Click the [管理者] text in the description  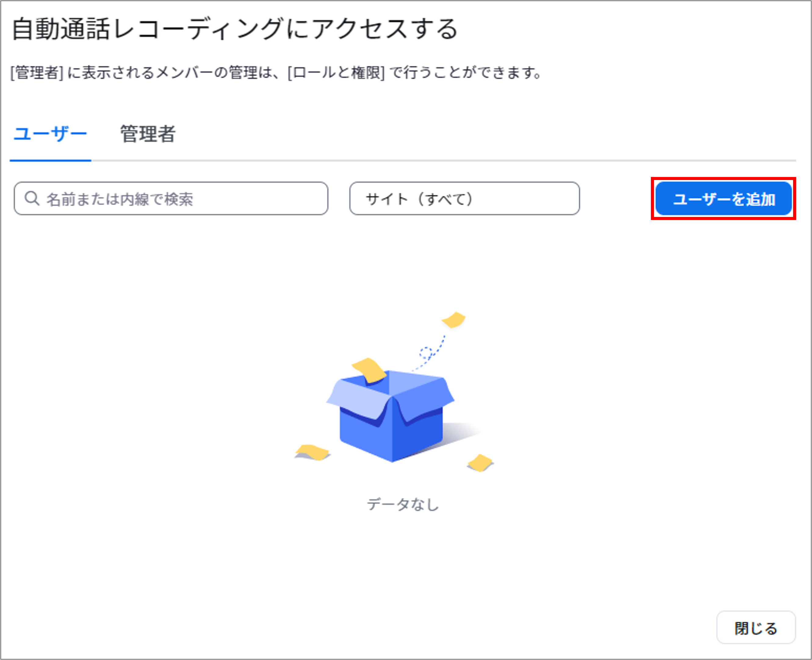pyautogui.click(x=37, y=72)
